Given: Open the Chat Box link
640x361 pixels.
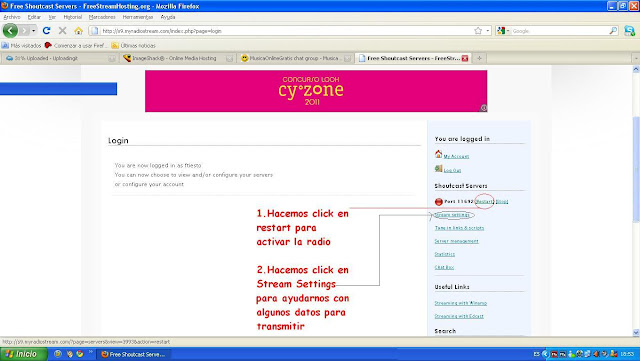Looking at the screenshot, I should point(444,267).
